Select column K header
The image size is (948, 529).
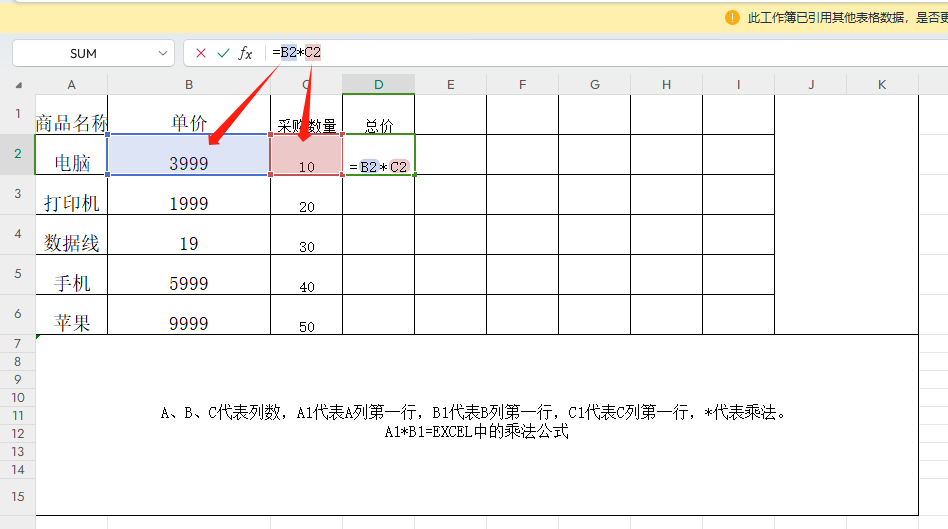click(x=882, y=85)
